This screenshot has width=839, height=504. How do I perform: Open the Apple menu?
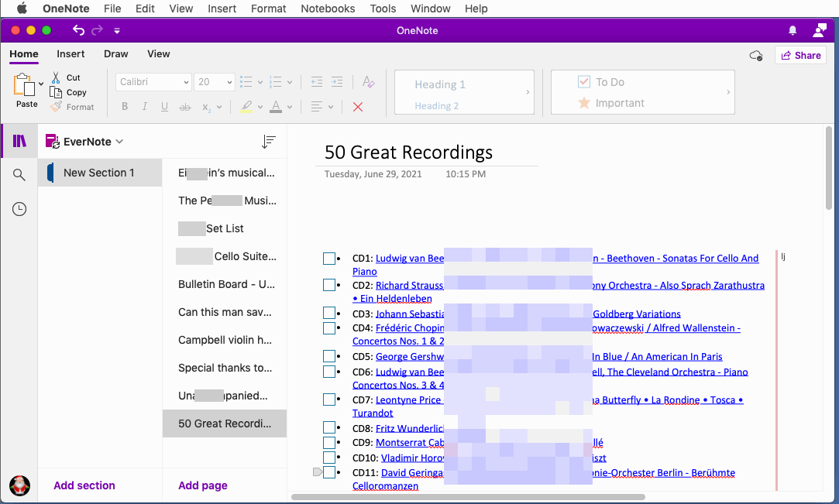(22, 9)
